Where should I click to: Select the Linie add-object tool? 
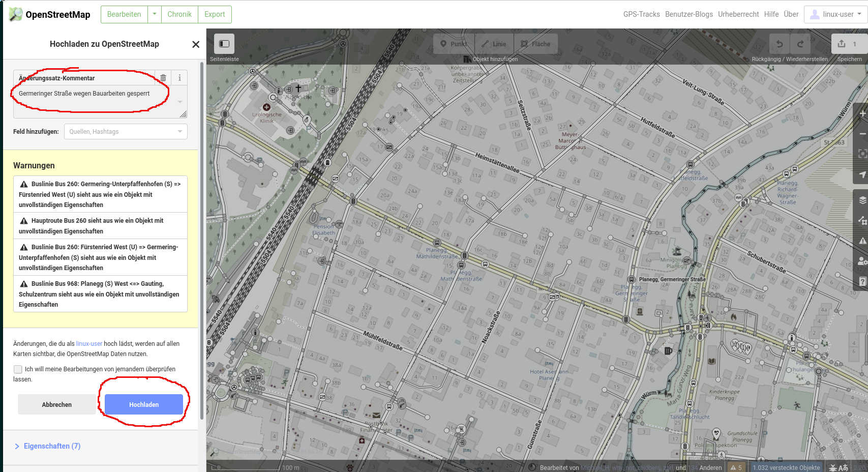click(x=494, y=44)
